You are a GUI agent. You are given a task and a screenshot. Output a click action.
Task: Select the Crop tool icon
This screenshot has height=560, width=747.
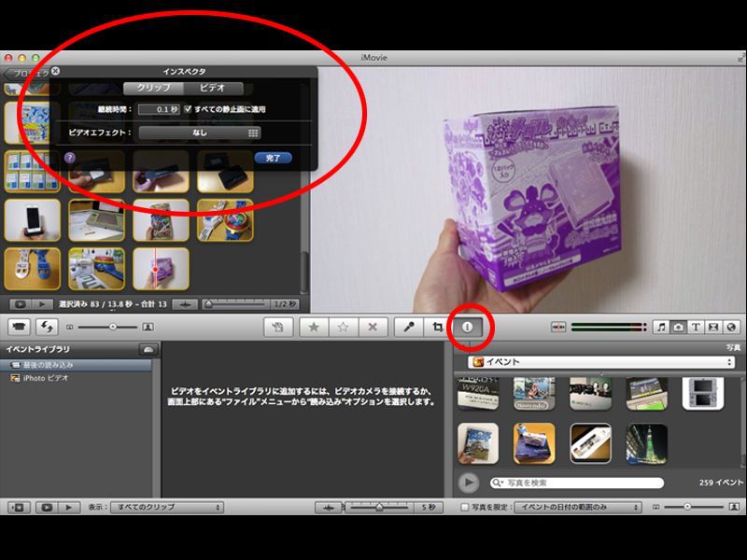(437, 328)
